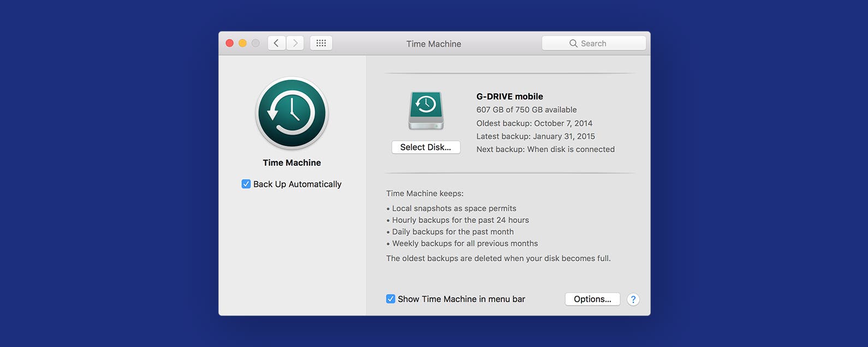Click the G-DRIVE mobile backup disk icon
Viewport: 868px width, 347px height.
click(426, 111)
